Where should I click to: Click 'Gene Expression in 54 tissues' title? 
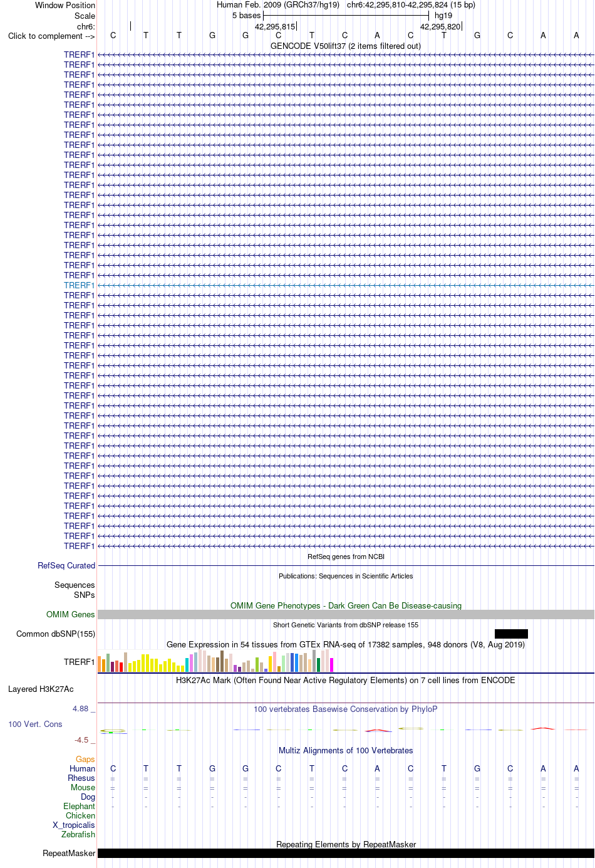coord(346,644)
